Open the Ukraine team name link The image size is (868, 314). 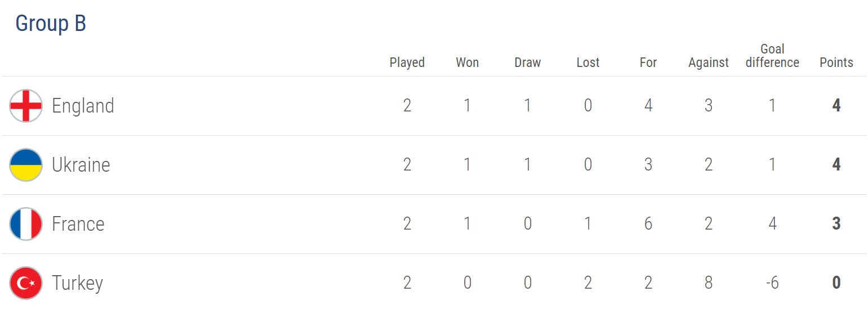[x=81, y=165]
